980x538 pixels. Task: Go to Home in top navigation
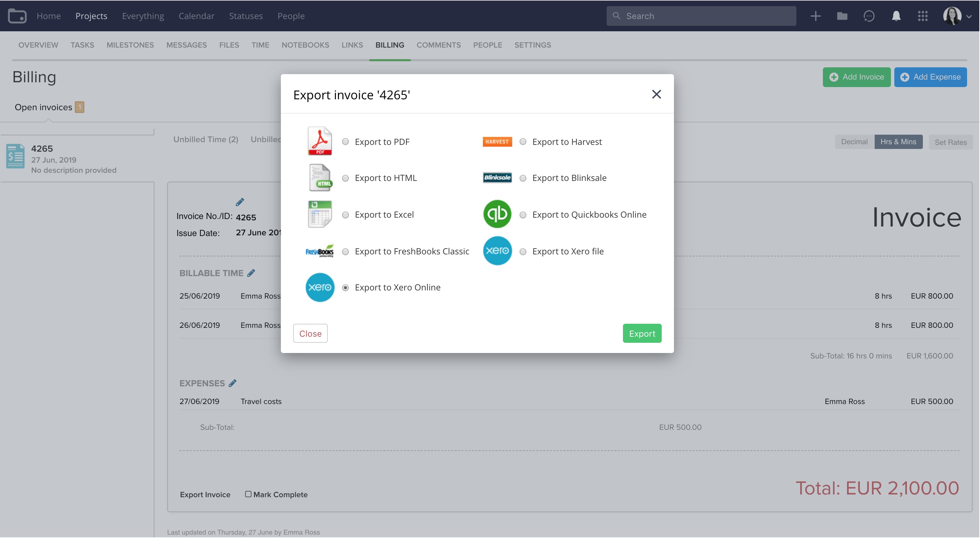click(49, 16)
